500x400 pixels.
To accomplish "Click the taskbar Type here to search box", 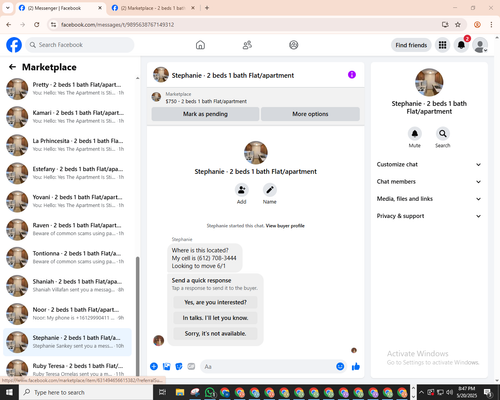I will pyautogui.click(x=86, y=392).
